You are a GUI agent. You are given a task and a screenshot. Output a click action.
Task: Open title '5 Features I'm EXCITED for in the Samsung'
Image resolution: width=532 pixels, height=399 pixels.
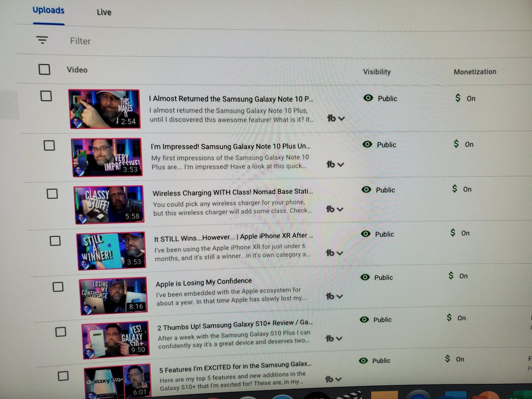coord(235,367)
